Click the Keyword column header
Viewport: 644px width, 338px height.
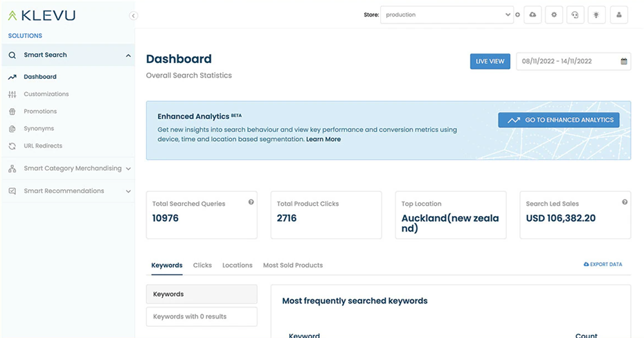tap(304, 335)
